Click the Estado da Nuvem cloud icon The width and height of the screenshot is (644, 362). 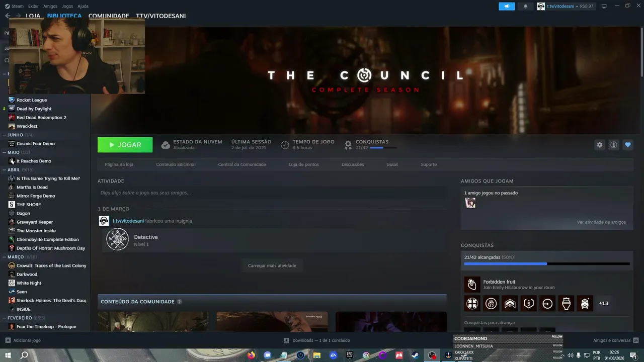[166, 145]
